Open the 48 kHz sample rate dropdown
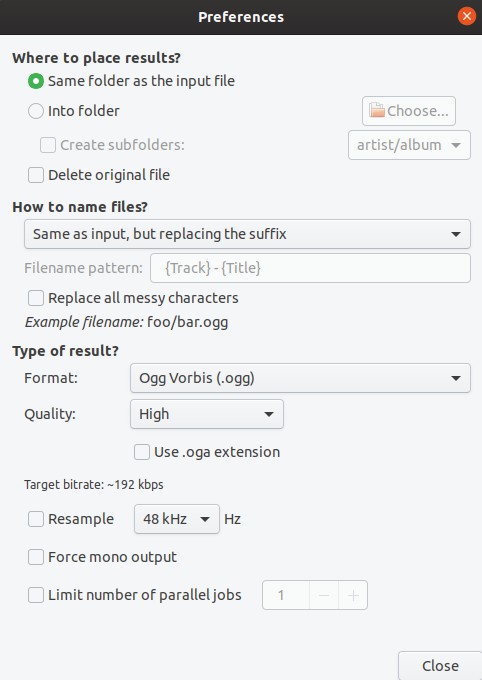The height and width of the screenshot is (680, 482). pos(177,519)
